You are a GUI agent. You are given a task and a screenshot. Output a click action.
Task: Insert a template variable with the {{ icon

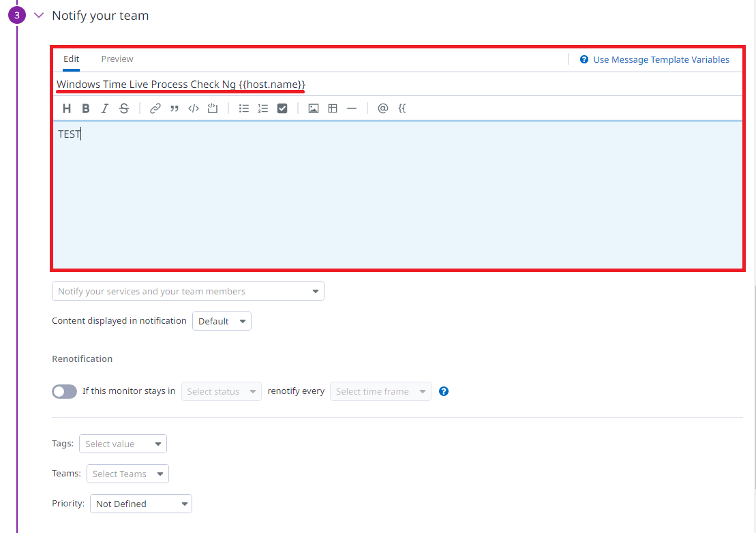pos(402,108)
